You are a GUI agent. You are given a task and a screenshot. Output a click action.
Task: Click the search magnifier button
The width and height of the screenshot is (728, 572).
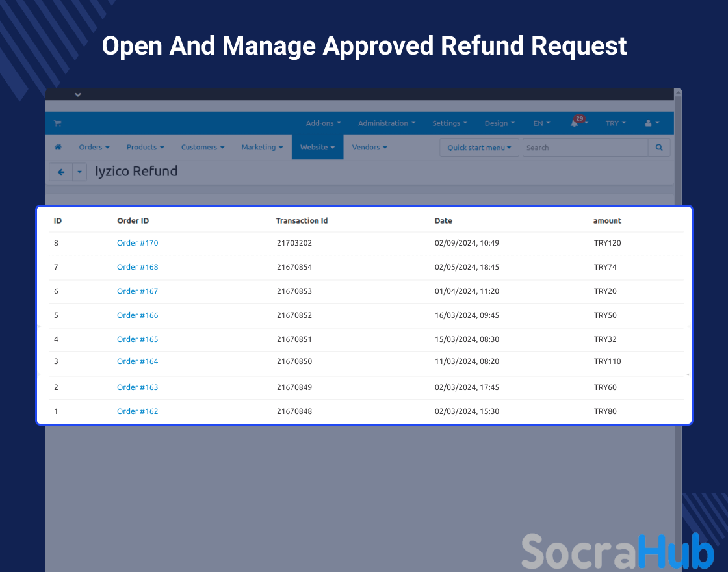(x=659, y=148)
